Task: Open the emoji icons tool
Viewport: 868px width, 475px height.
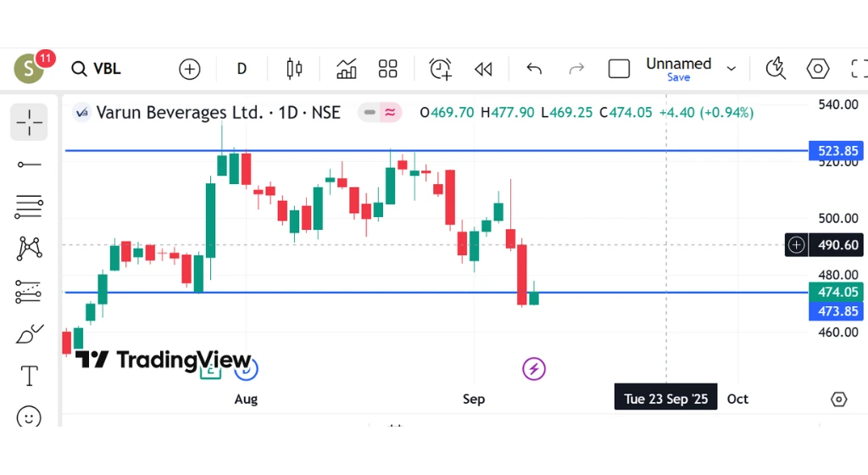Action: click(x=29, y=416)
